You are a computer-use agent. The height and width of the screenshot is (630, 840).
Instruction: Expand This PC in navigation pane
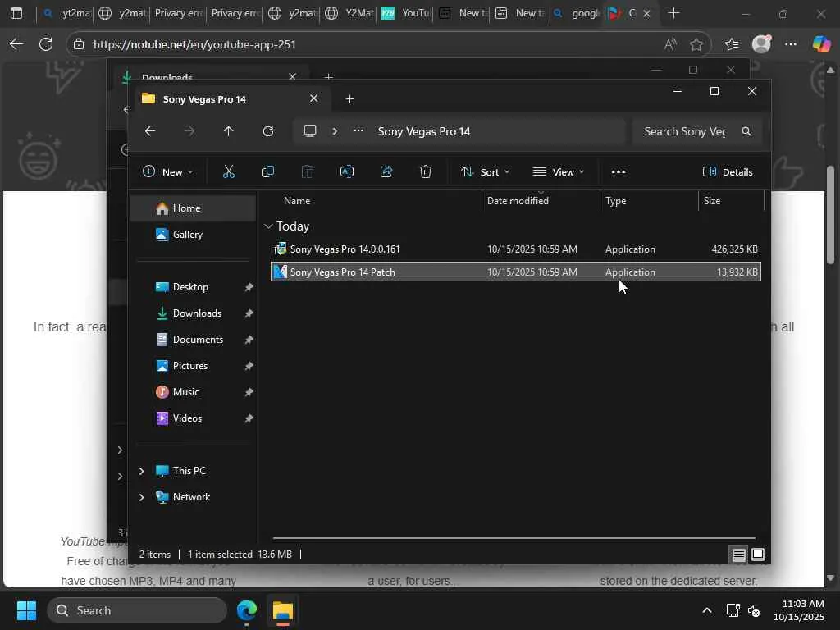(141, 471)
